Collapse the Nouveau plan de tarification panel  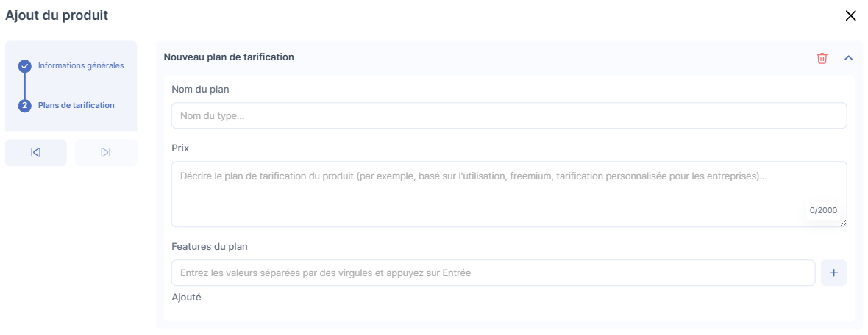coord(848,58)
